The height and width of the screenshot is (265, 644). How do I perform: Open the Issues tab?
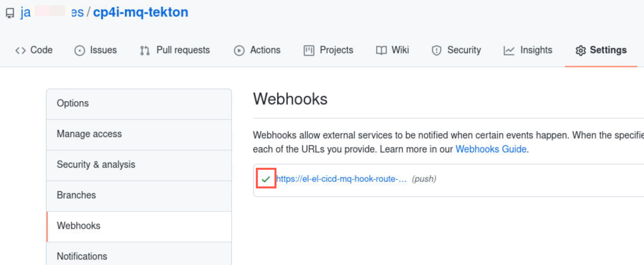pos(96,50)
